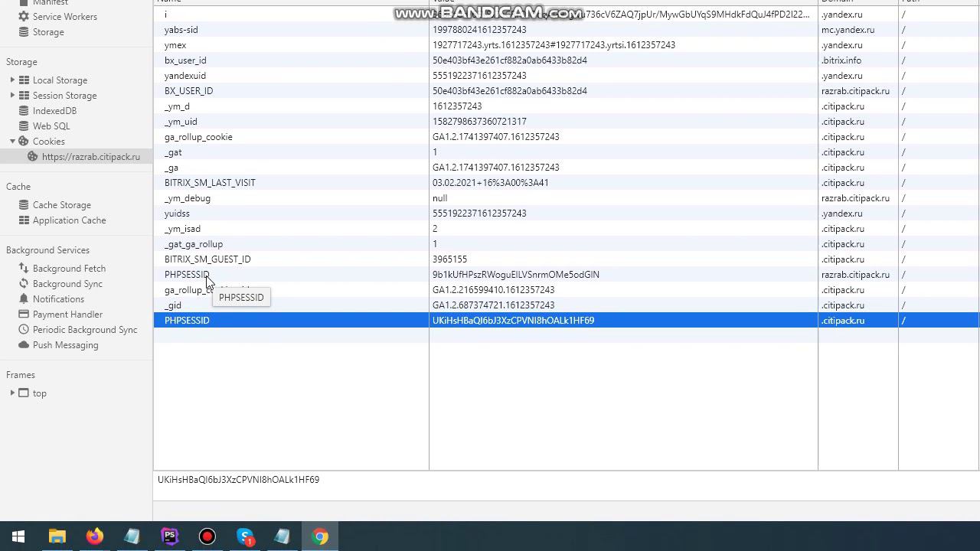
Task: Select the top frame window icon
Action: tap(24, 393)
